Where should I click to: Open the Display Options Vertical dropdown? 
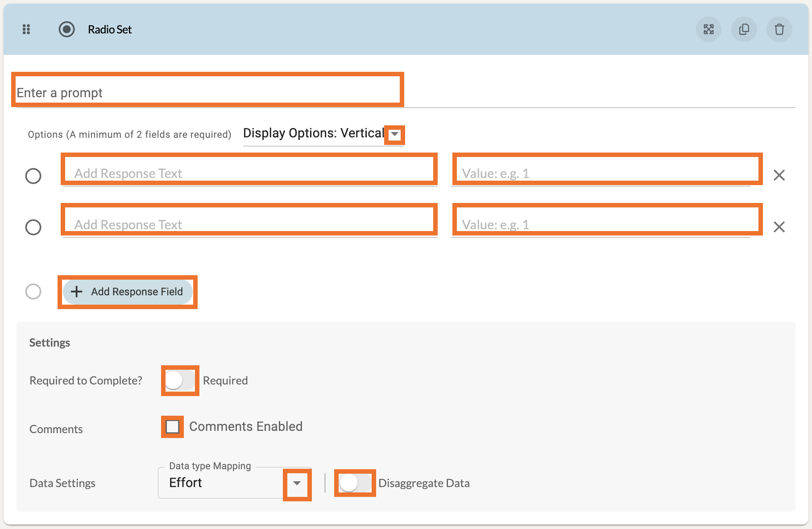tap(394, 134)
